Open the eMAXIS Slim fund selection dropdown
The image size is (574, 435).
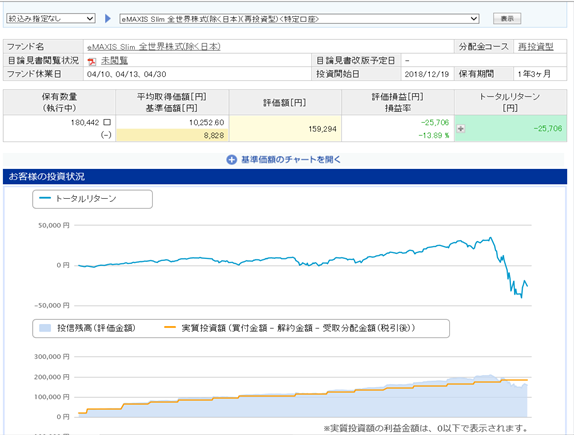coord(299,19)
